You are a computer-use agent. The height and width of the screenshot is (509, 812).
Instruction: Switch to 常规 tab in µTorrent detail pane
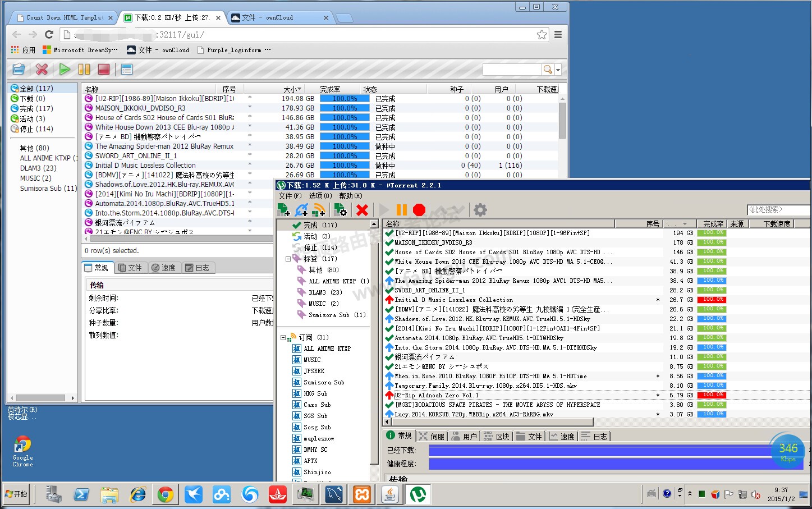pos(399,436)
